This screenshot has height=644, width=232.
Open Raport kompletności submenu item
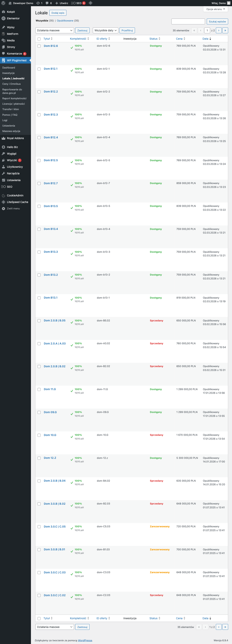click(14, 98)
